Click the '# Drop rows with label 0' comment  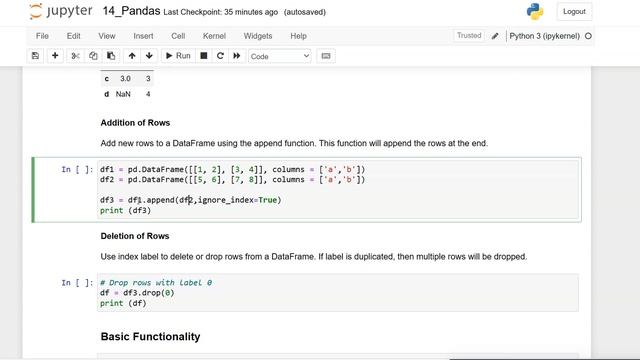click(x=156, y=282)
